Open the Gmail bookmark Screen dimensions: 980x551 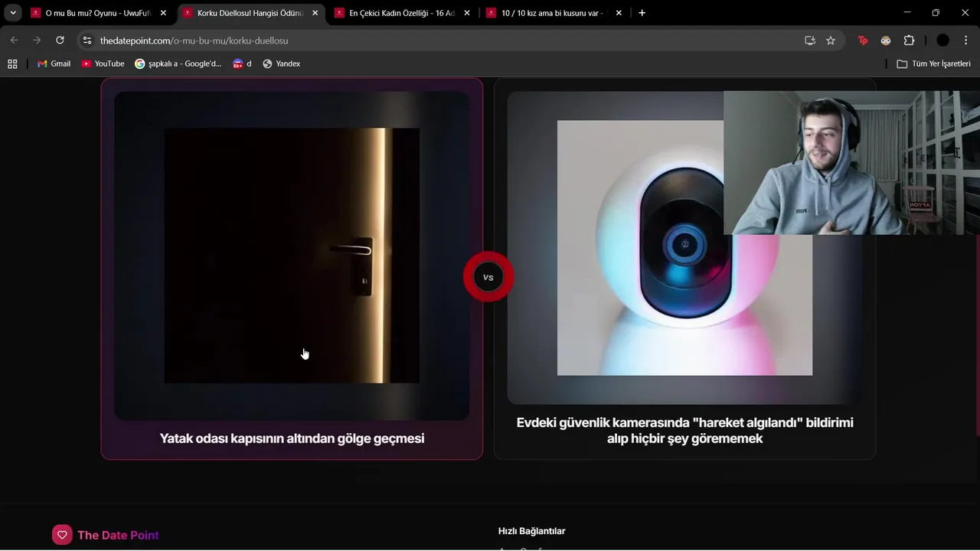(54, 64)
